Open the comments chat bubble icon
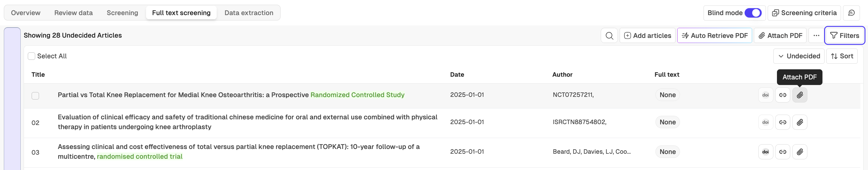Screen dimensions: 868x170 pyautogui.click(x=851, y=13)
